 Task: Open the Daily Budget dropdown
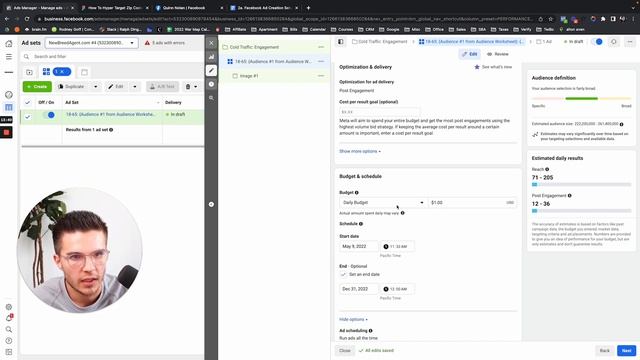383,202
